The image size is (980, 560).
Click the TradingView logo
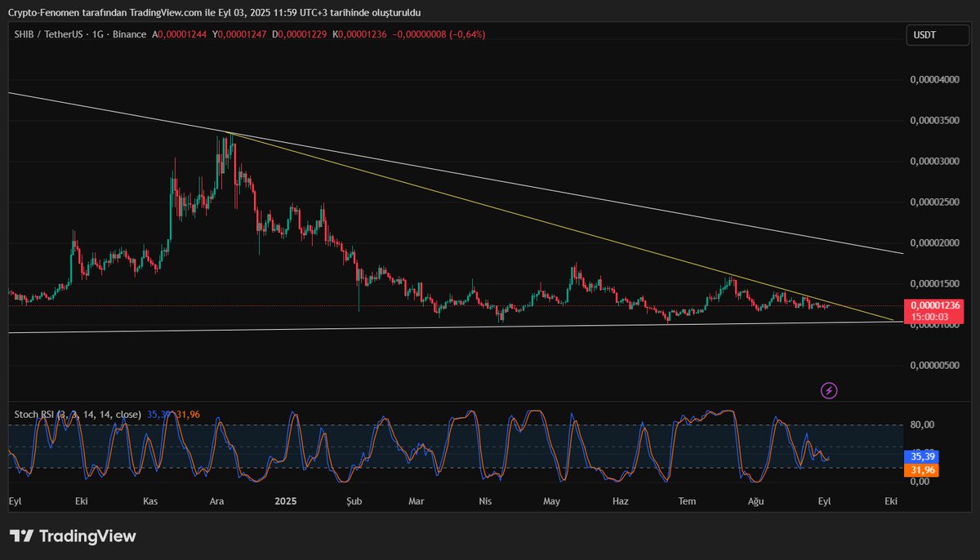point(73,536)
